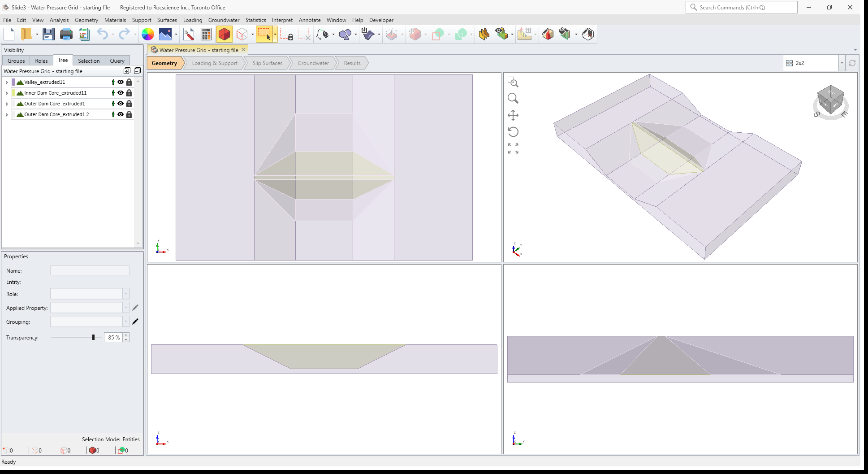Activate the Pan tool on the viewport sidebar
868x474 pixels.
click(513, 115)
